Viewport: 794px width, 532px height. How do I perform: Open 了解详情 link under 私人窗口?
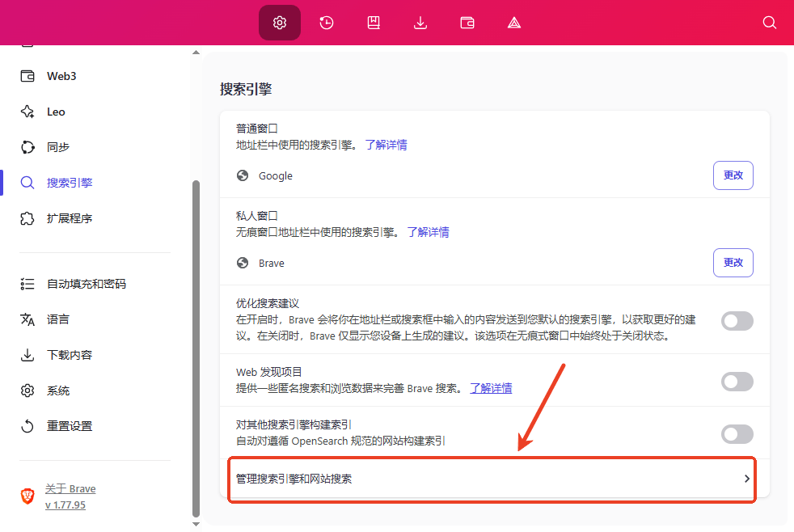(428, 232)
